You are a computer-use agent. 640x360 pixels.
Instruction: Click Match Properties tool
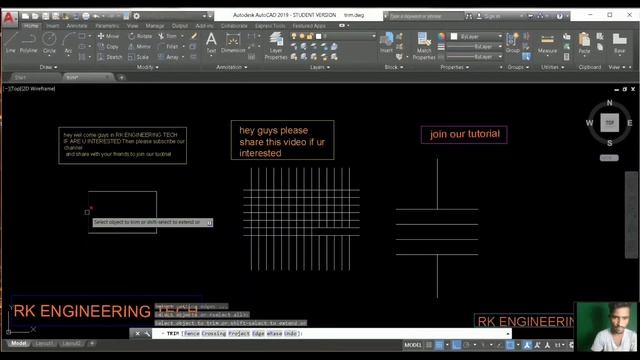[x=424, y=46]
